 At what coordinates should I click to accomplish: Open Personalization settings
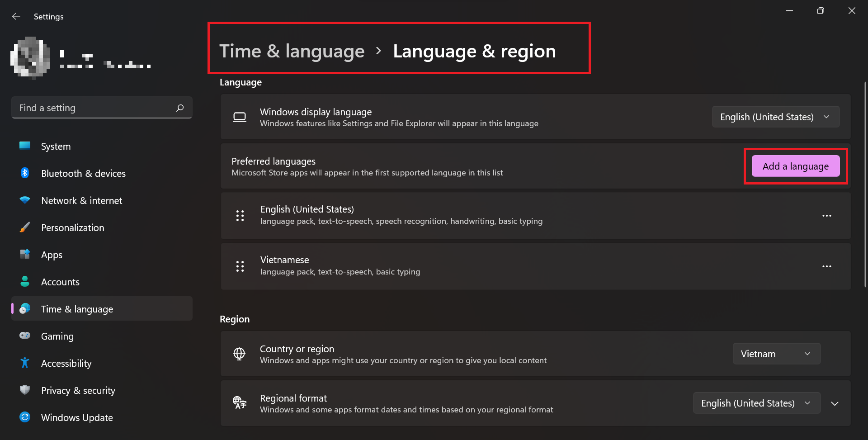coord(102,227)
